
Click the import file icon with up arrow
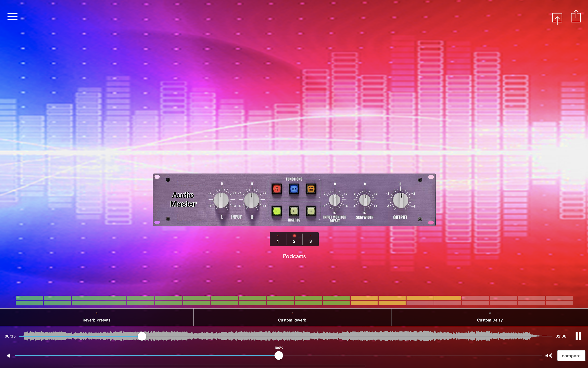click(557, 18)
